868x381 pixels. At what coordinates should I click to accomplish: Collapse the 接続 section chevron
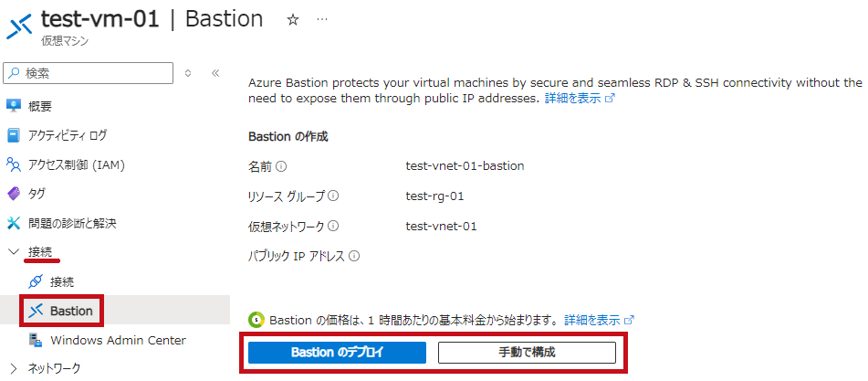[x=14, y=252]
